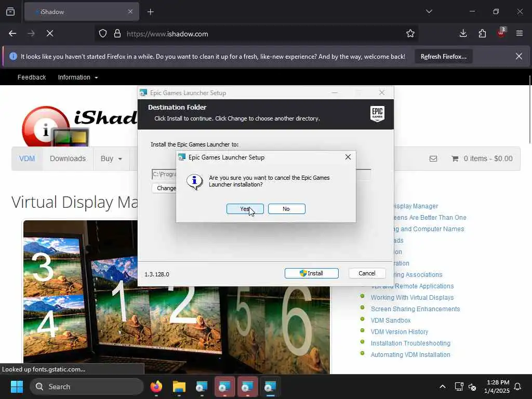The image size is (532, 399).
Task: Stop the page loading with the X button
Action: point(50,33)
